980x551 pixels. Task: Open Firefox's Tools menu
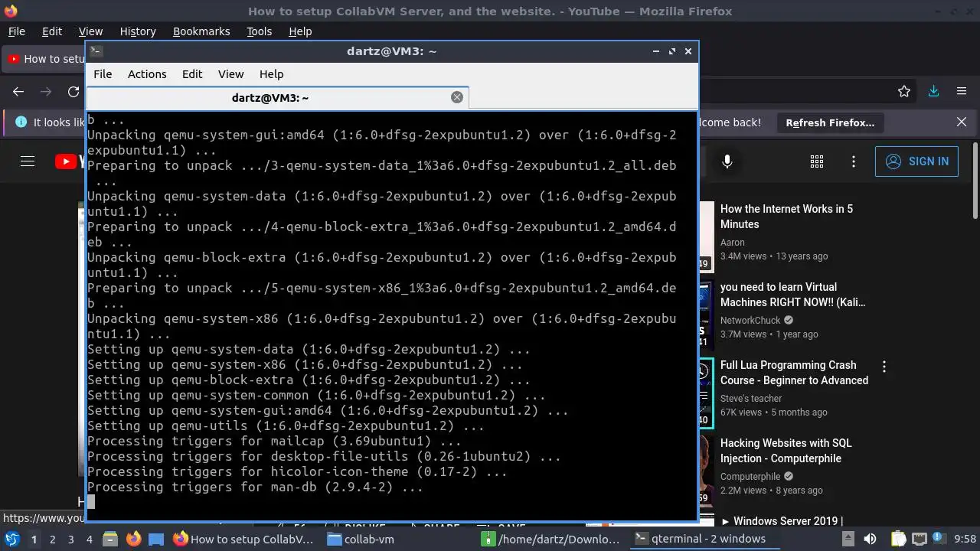click(259, 31)
